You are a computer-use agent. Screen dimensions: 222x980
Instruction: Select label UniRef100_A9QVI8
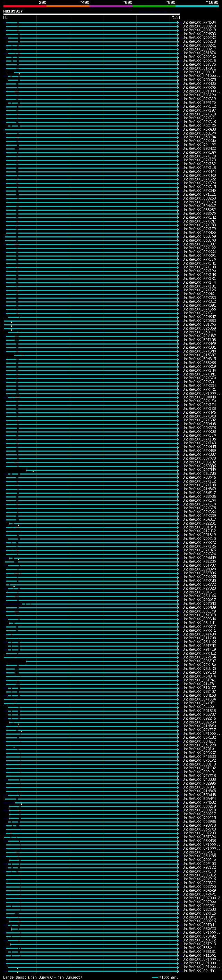(199, 825)
